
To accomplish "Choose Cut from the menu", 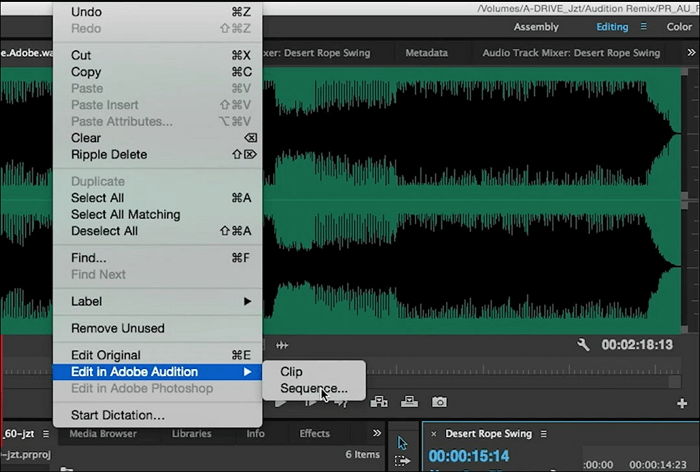I will click(158, 55).
